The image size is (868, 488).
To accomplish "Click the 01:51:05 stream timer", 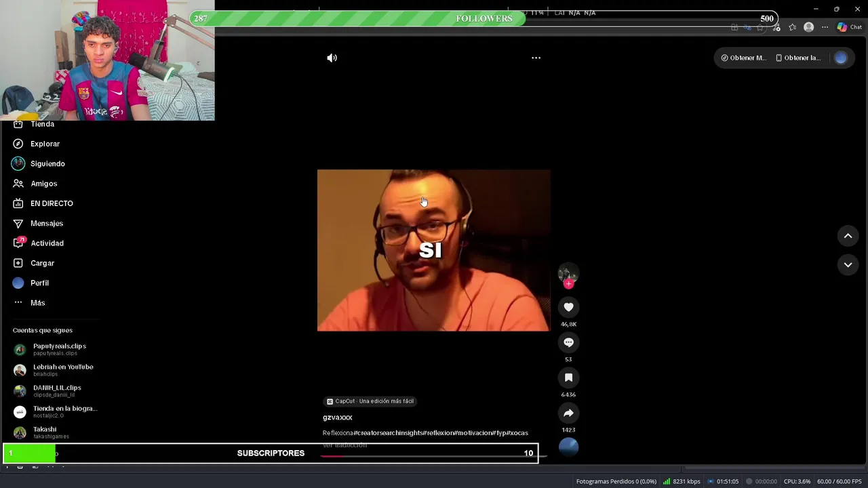I will coord(723,481).
